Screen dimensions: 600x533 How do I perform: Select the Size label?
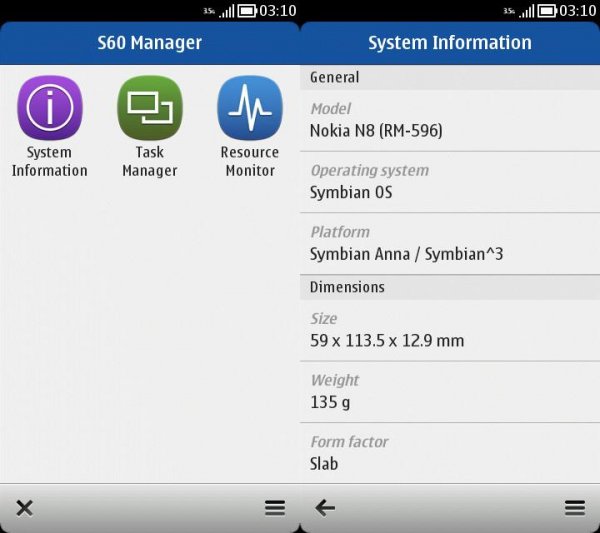[324, 319]
